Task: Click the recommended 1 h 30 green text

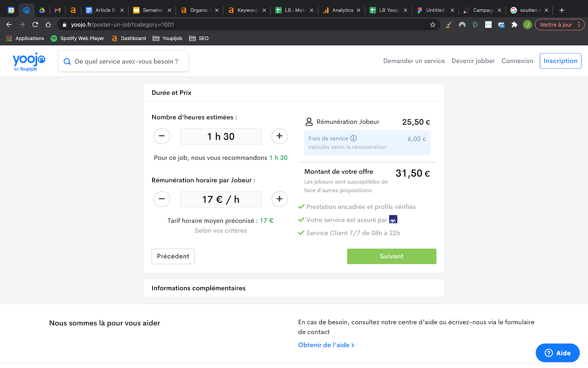Action: 279,158
